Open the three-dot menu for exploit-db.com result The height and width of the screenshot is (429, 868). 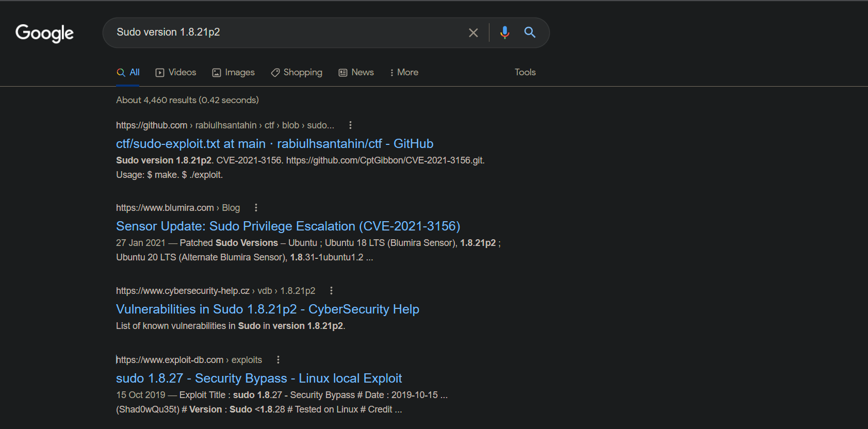click(278, 360)
